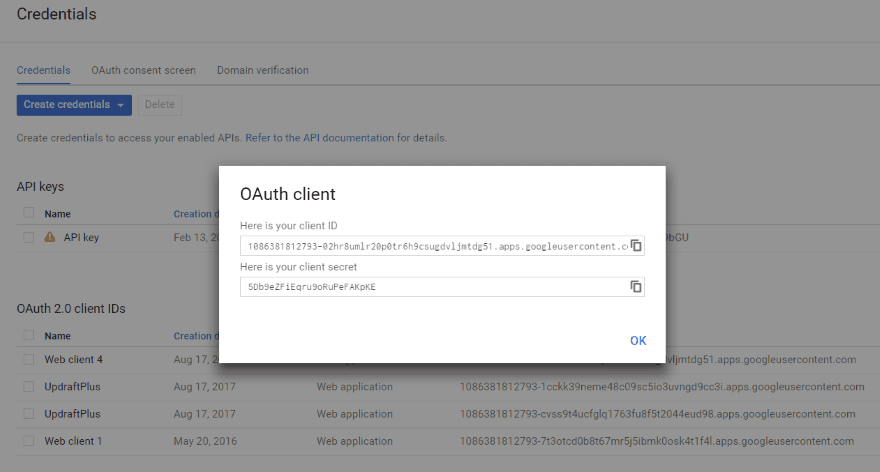Toggle select-all checkbox in API keys header
880x472 pixels.
point(29,213)
